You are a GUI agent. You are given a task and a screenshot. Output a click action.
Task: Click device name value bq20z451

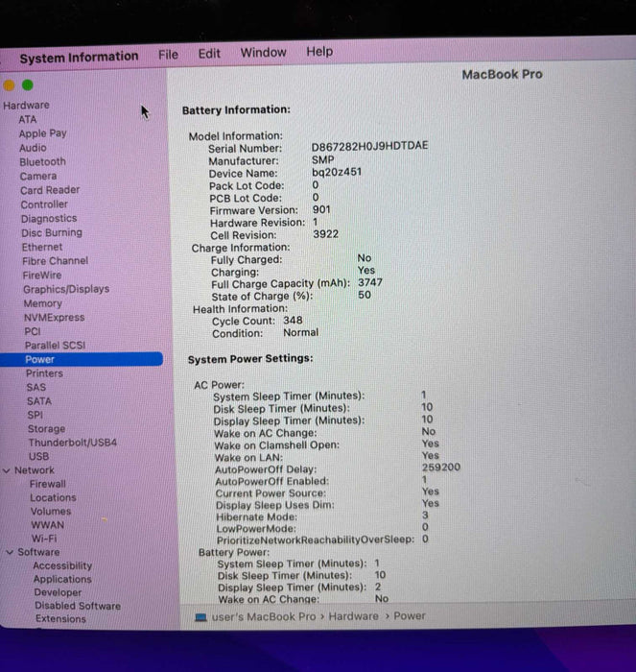click(336, 172)
